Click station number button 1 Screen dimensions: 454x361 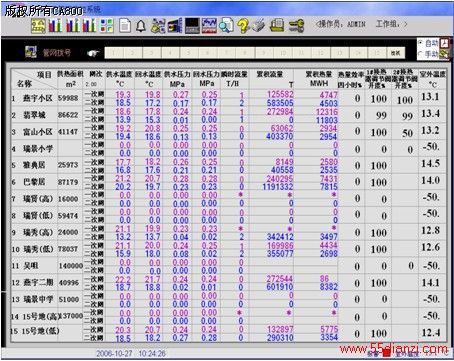point(114,53)
